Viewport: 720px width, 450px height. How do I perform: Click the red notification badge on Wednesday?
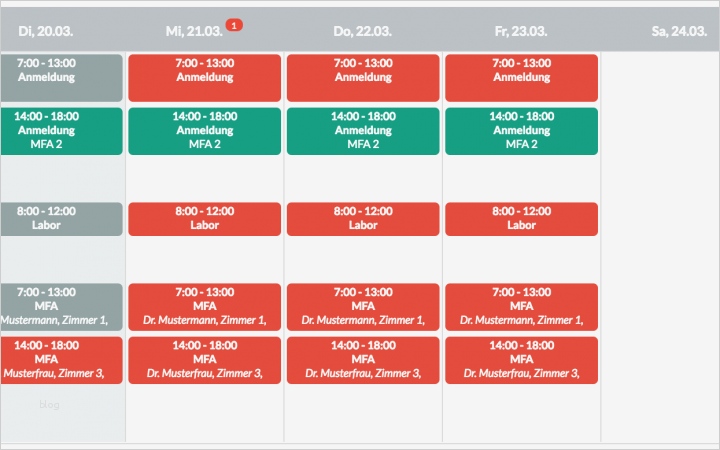pos(234,24)
